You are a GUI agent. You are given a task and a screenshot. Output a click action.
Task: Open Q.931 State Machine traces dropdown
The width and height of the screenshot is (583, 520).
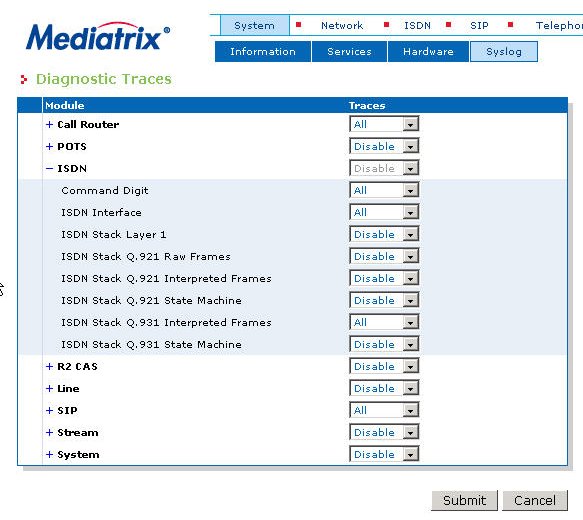(384, 344)
